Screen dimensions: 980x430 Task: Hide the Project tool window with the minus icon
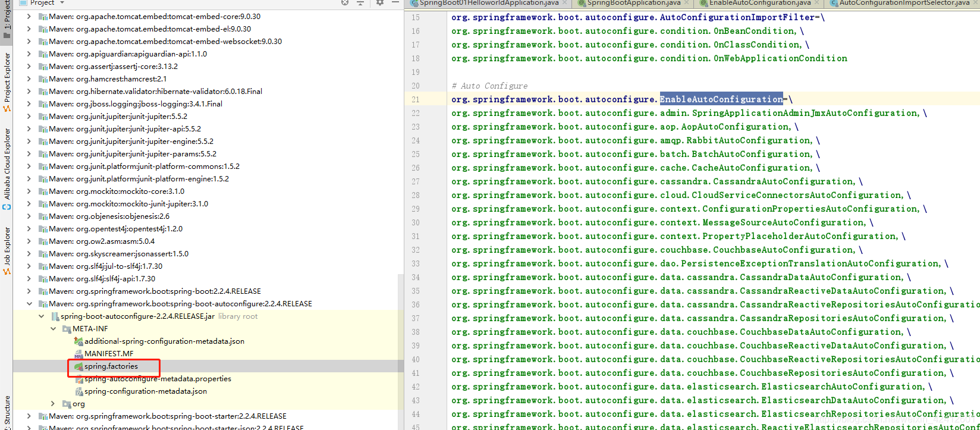pyautogui.click(x=395, y=2)
